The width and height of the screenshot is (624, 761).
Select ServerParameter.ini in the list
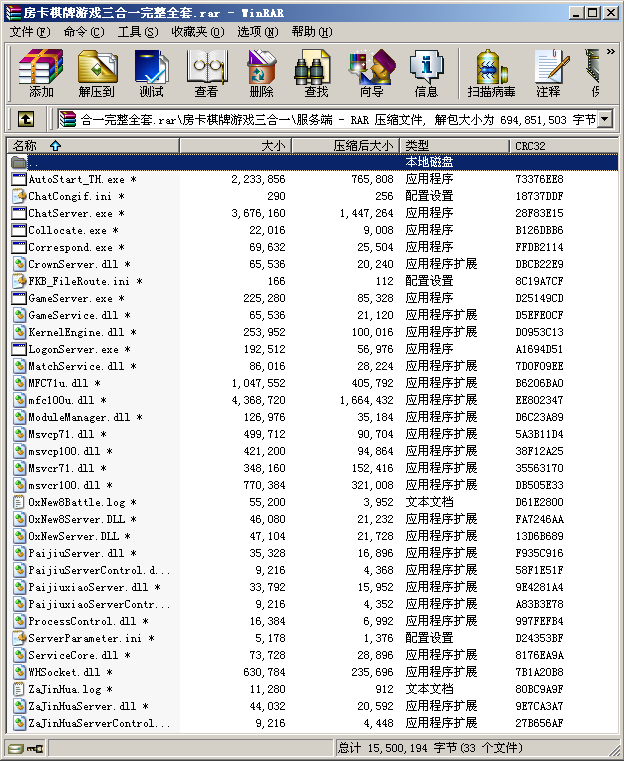(84, 638)
